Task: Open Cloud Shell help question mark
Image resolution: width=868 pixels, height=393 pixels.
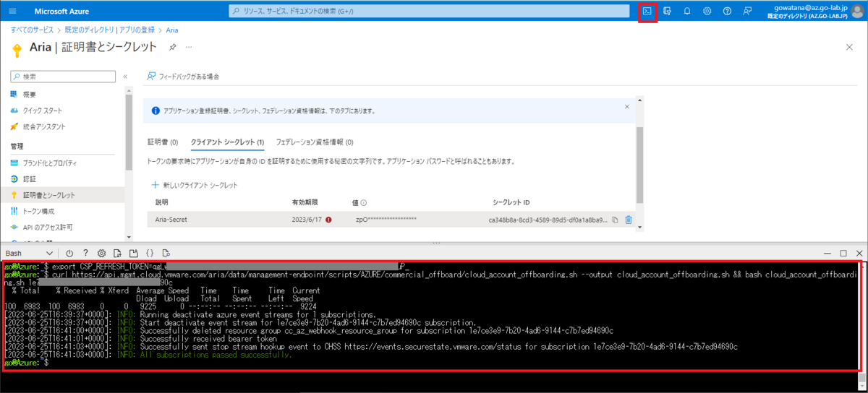Action: (x=85, y=254)
